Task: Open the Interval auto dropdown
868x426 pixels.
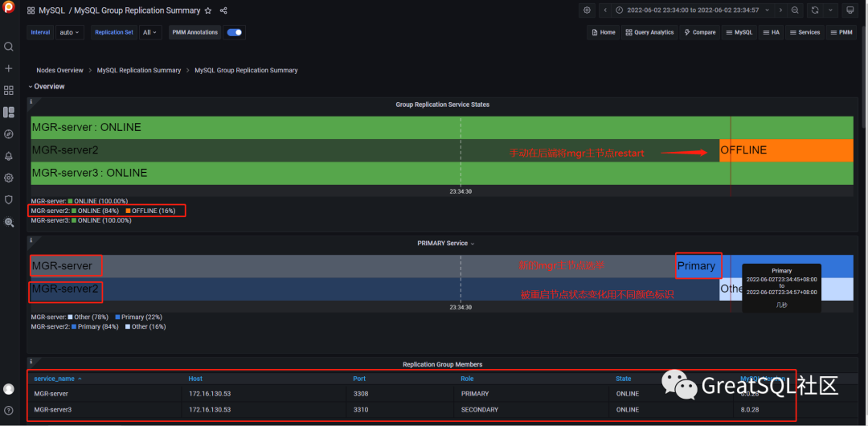Action: coord(70,32)
